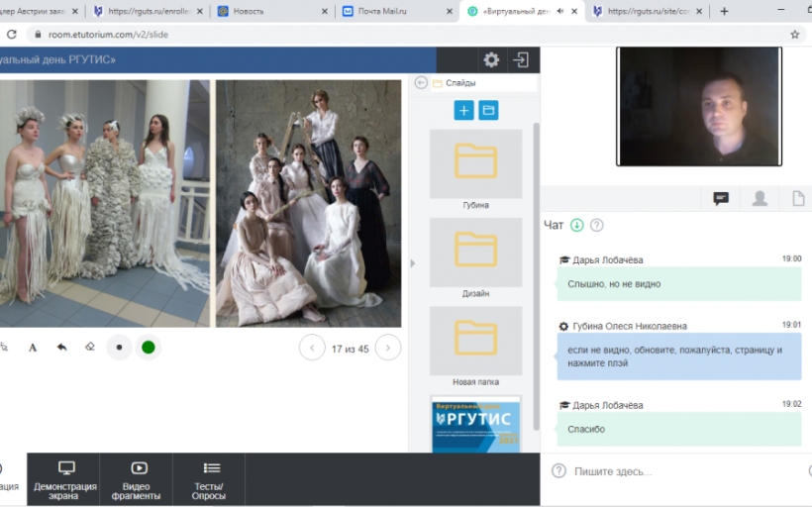This screenshot has height=507, width=812.
Task: Click the room title день РГУТИС
Action: click(x=57, y=59)
